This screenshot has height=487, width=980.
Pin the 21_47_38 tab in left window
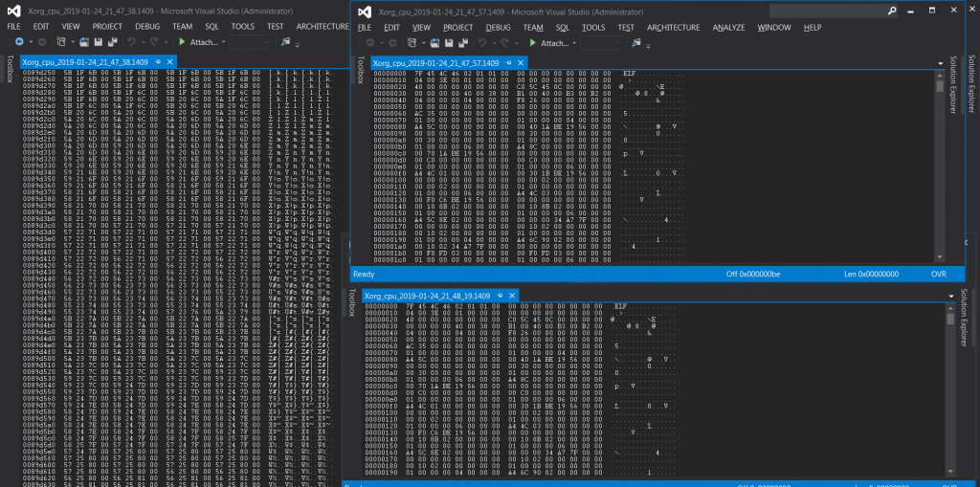[x=158, y=62]
